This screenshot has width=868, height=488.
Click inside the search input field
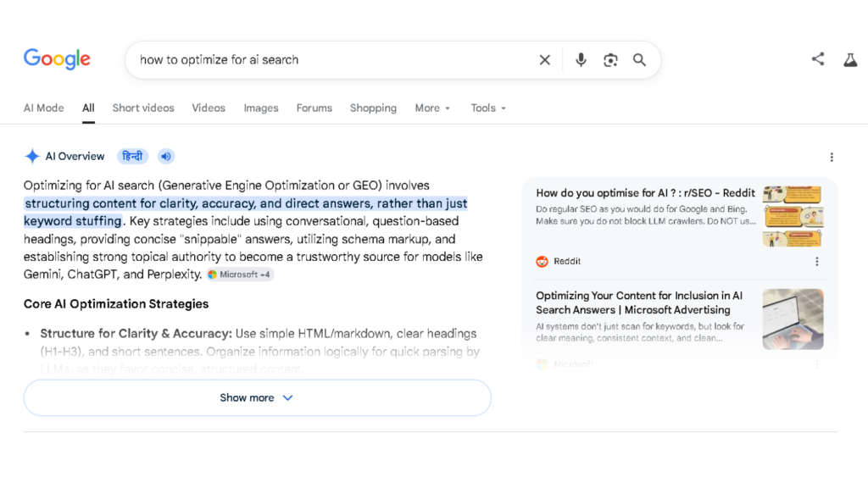click(x=339, y=59)
